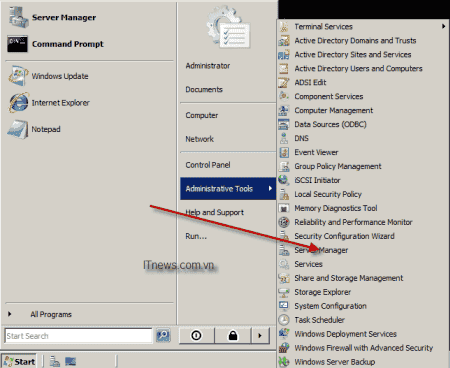Open the shutdown options arrow menu
450x368 pixels.
coord(260,335)
